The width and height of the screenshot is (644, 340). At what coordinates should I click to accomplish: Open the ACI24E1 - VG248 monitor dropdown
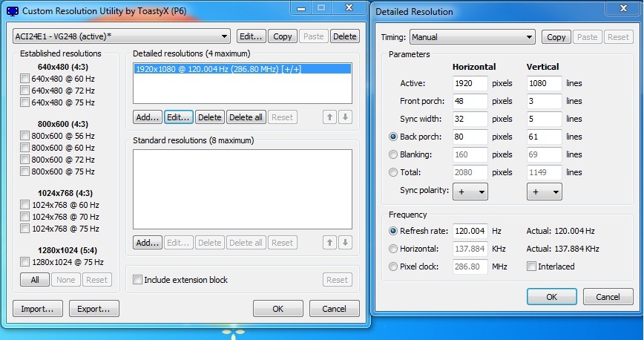pyautogui.click(x=122, y=36)
